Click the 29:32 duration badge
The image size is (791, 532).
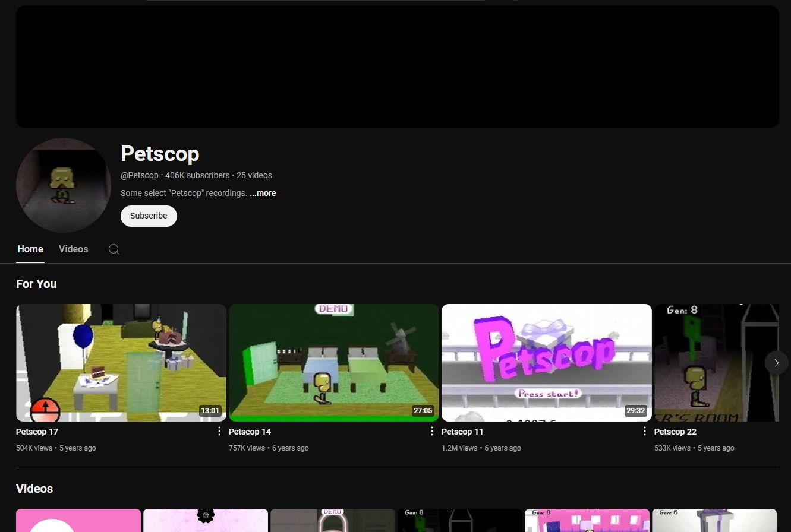click(636, 410)
